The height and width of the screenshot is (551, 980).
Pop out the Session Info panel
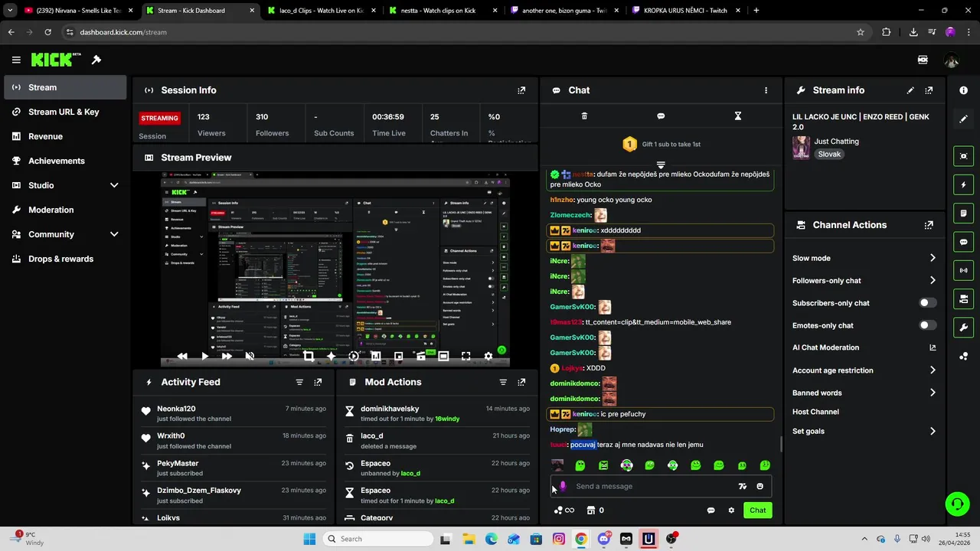521,90
